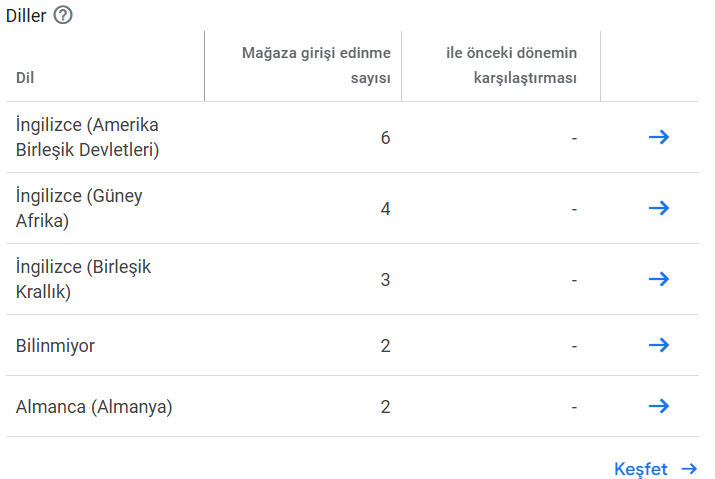Select the İngilizce (Amerika Birleşik Devletleri) row label

click(x=87, y=137)
